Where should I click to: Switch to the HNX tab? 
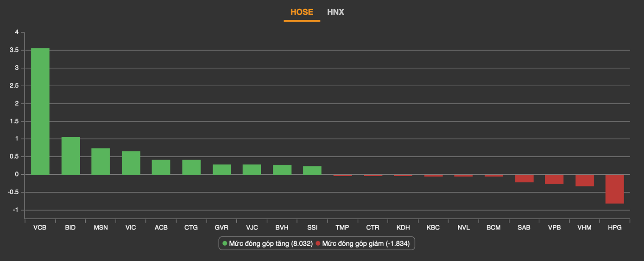(x=335, y=12)
